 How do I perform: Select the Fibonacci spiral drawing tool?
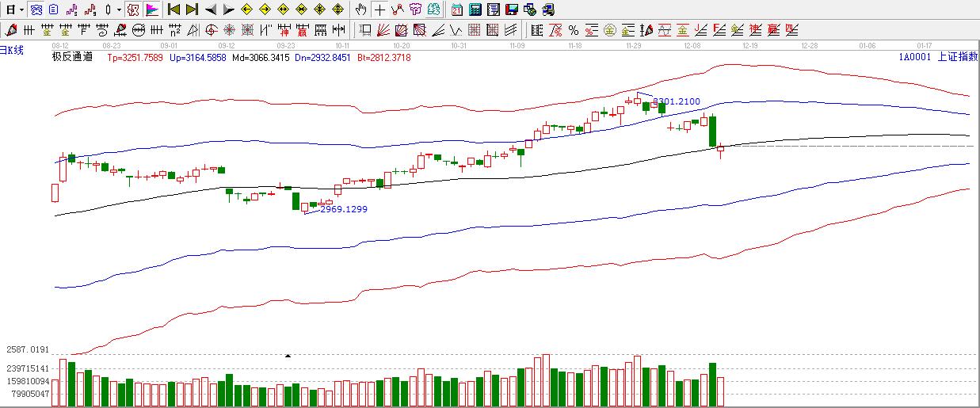pos(211,30)
